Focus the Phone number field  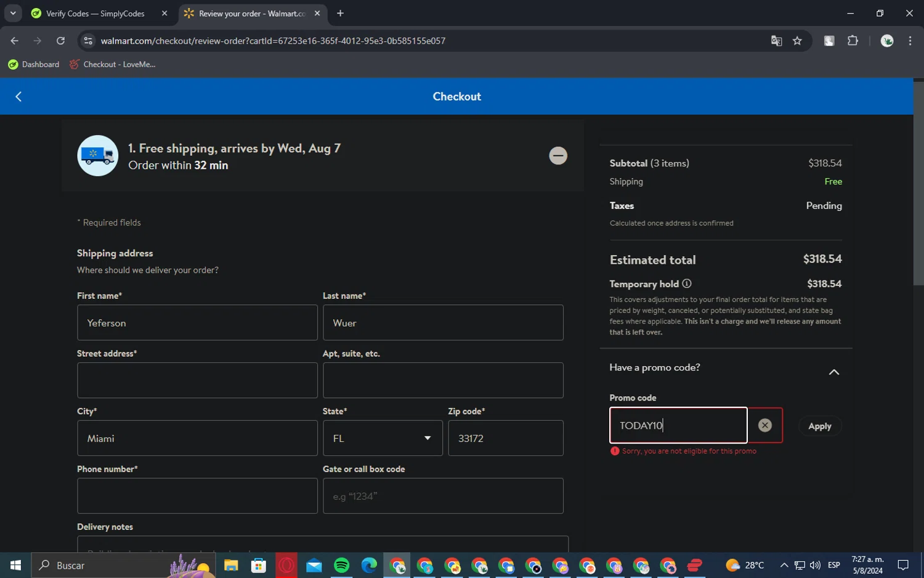click(x=197, y=496)
